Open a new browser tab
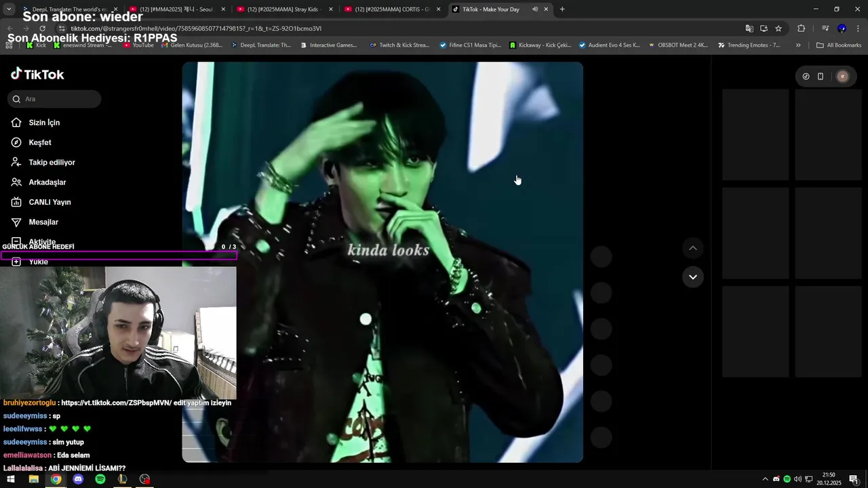The image size is (868, 488). tap(562, 9)
